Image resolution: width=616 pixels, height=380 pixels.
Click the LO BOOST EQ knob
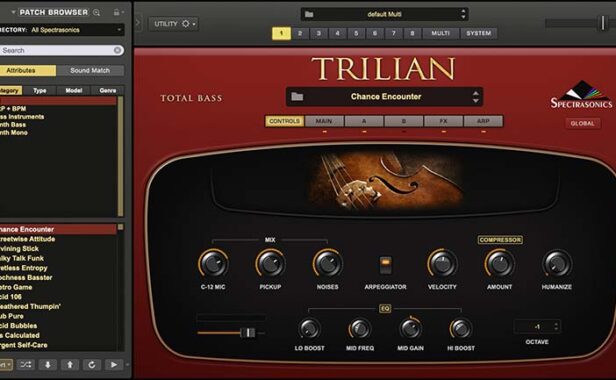click(309, 329)
